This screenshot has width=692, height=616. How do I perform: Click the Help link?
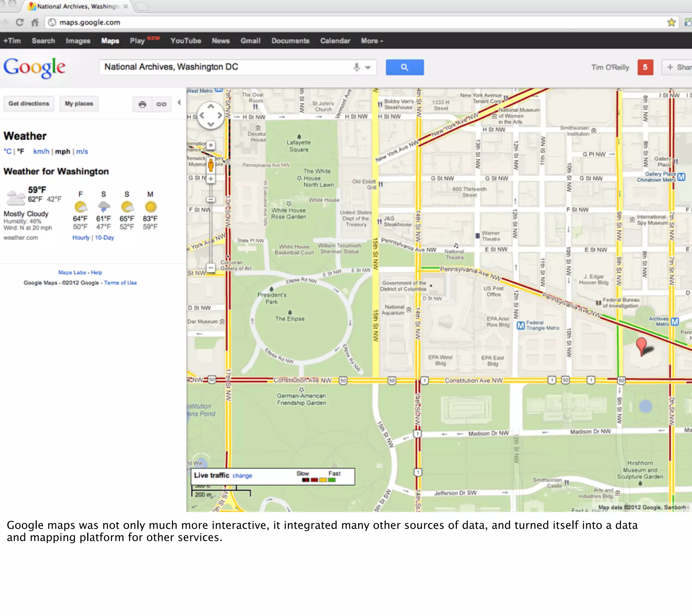97,273
